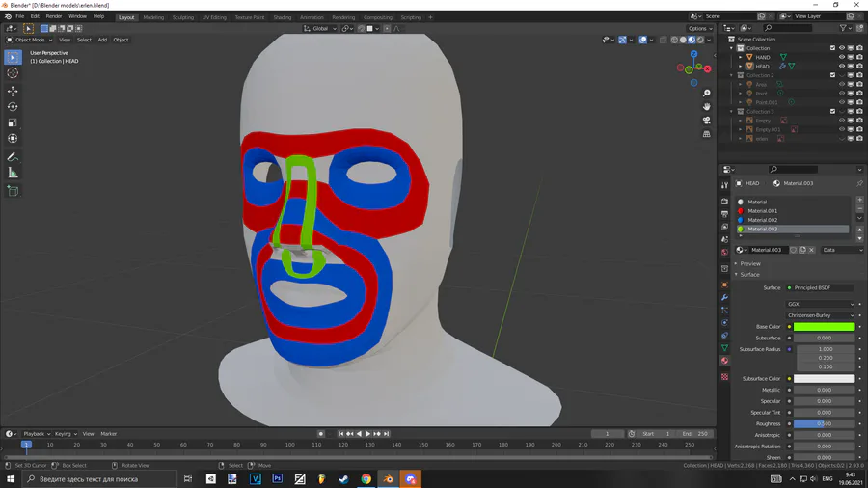Open the GGX distribution dropdown
The width and height of the screenshot is (868, 488).
pos(821,304)
